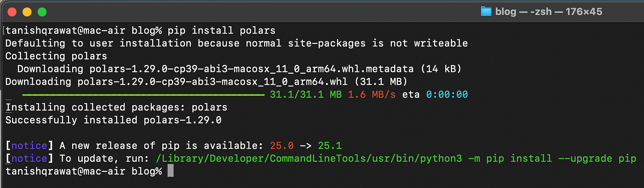644x188 pixels.
Task: Click the red "1.6 MB/s" download speed
Action: [372, 94]
